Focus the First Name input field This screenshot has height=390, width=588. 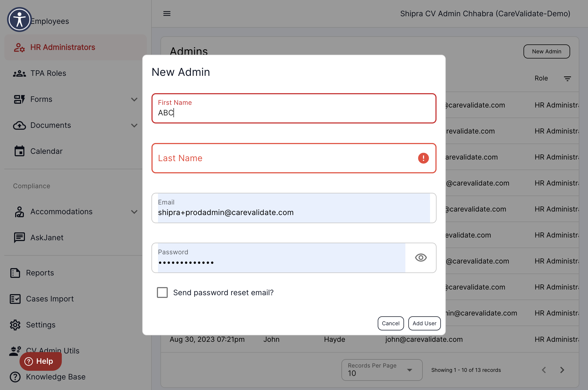pyautogui.click(x=294, y=108)
